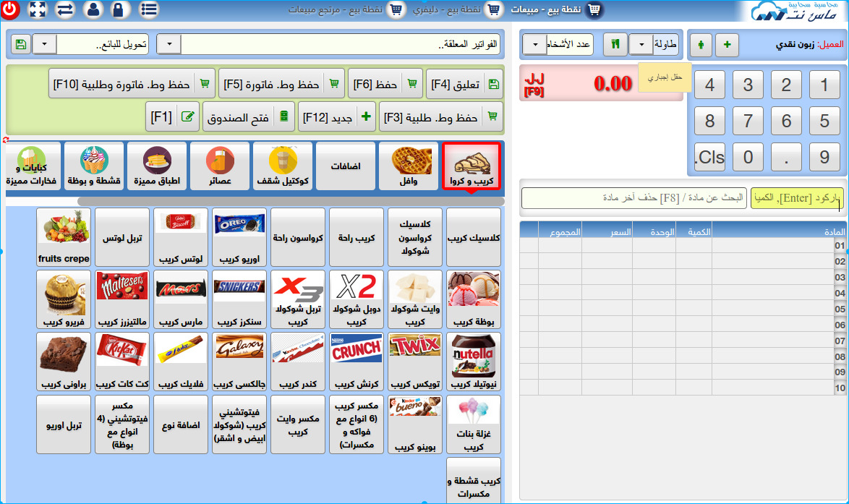Switch to نقطة بيع - مبيعات tab
849x504 pixels.
pyautogui.click(x=555, y=9)
